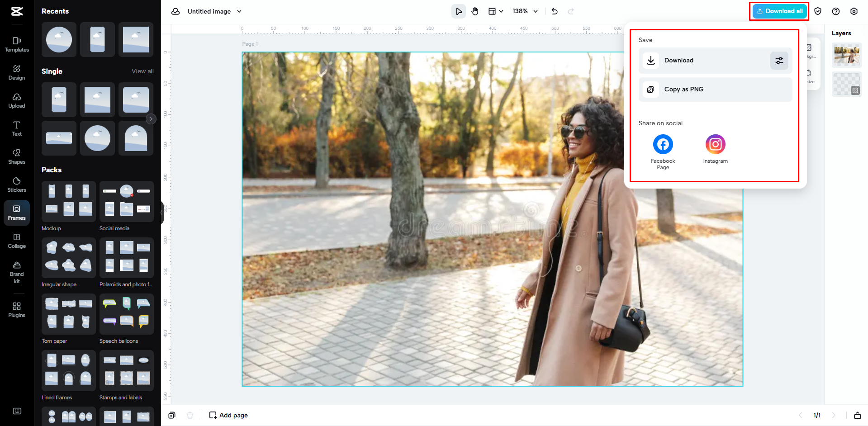Click Add page

click(228, 415)
